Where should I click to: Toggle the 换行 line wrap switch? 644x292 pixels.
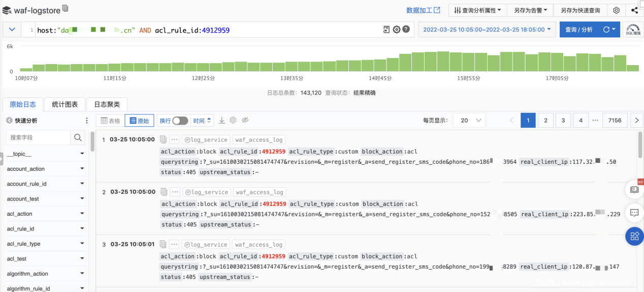[x=180, y=121]
